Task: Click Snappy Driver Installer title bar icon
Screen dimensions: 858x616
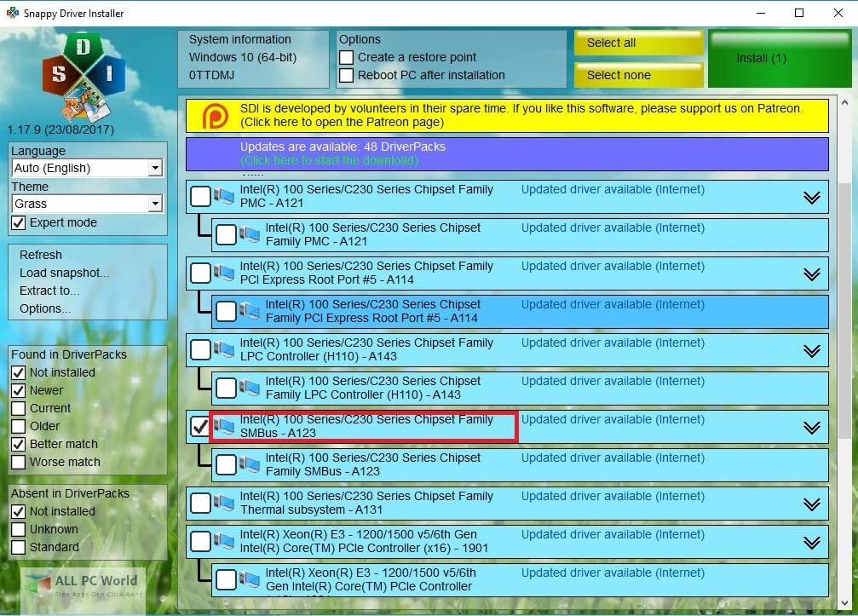Action: (12, 13)
